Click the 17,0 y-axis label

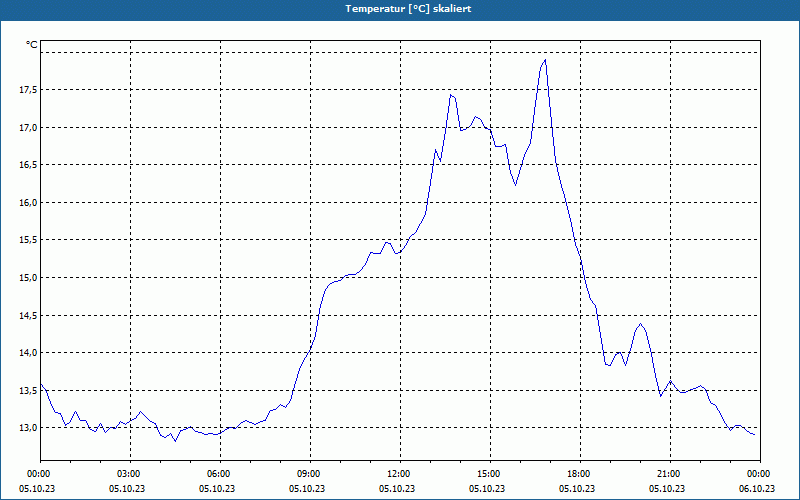(x=28, y=128)
